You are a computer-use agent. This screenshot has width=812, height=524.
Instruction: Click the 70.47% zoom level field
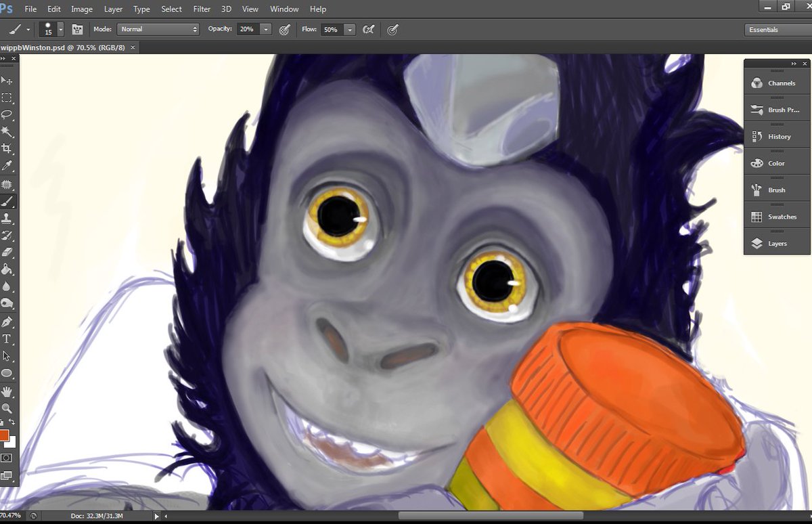(9, 516)
